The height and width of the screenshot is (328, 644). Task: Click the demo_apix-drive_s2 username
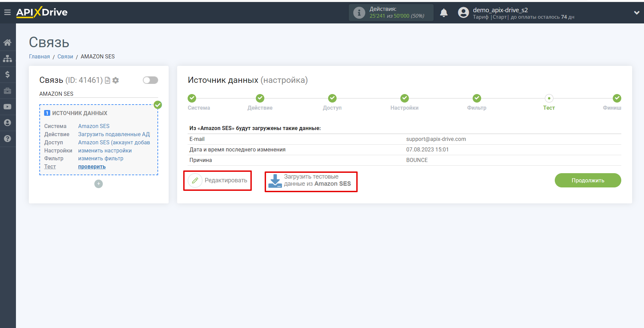point(500,10)
